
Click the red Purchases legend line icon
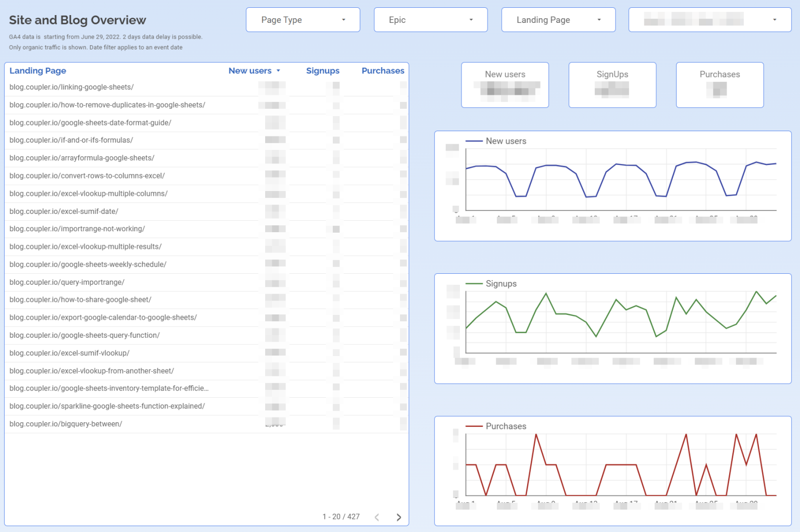pos(474,426)
